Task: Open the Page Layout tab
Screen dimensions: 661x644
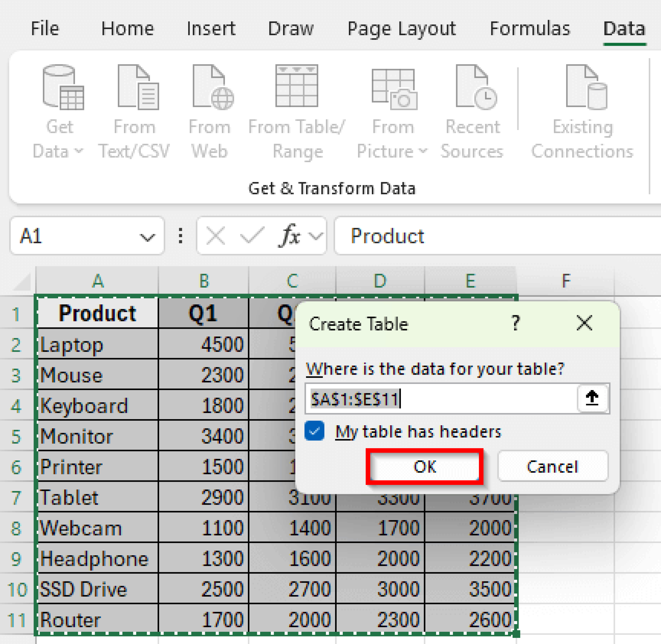Action: click(401, 28)
